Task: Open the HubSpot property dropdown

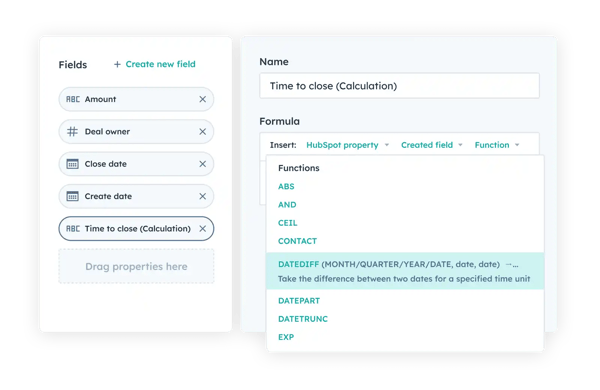Action: pos(347,145)
